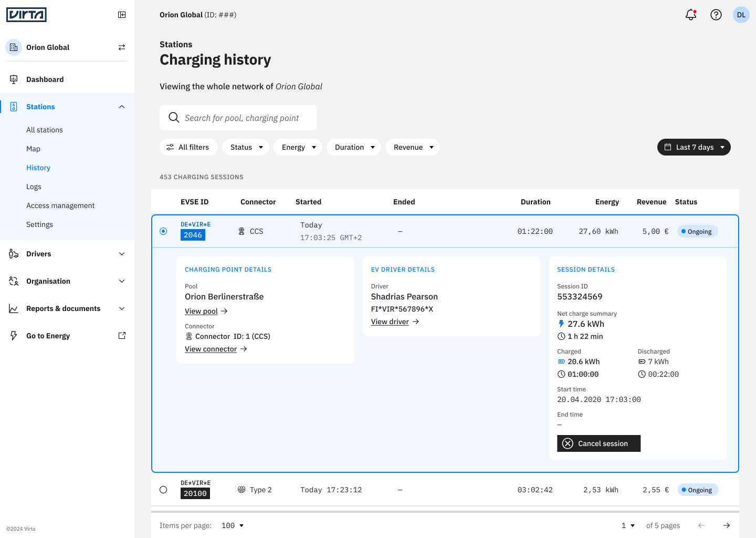
Task: Go to next page arrow
Action: pos(727,525)
